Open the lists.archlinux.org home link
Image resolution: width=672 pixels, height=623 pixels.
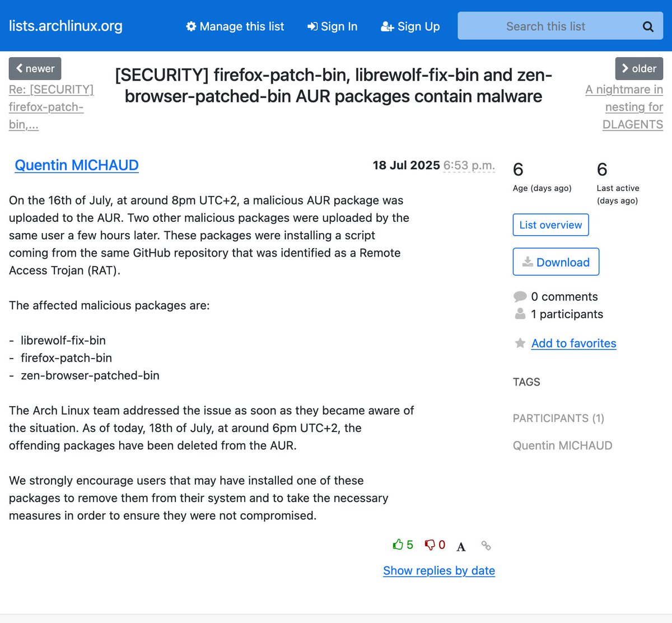[66, 26]
